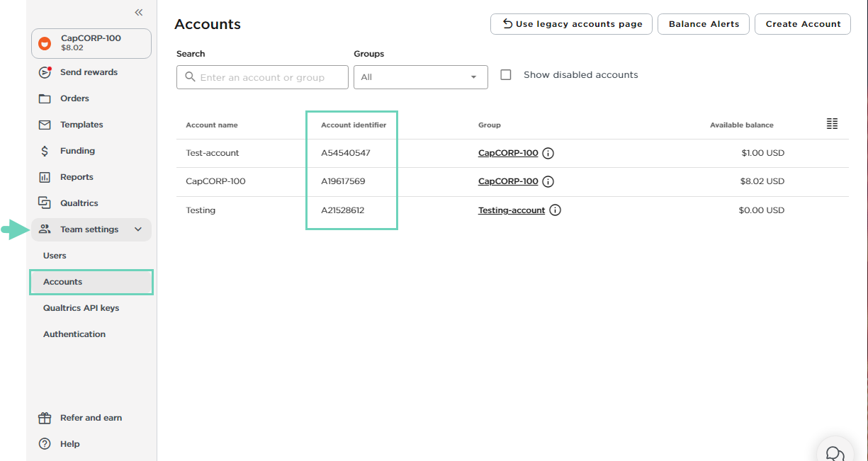This screenshot has height=461, width=868.
Task: Open the Testing-account group link
Action: pos(512,210)
